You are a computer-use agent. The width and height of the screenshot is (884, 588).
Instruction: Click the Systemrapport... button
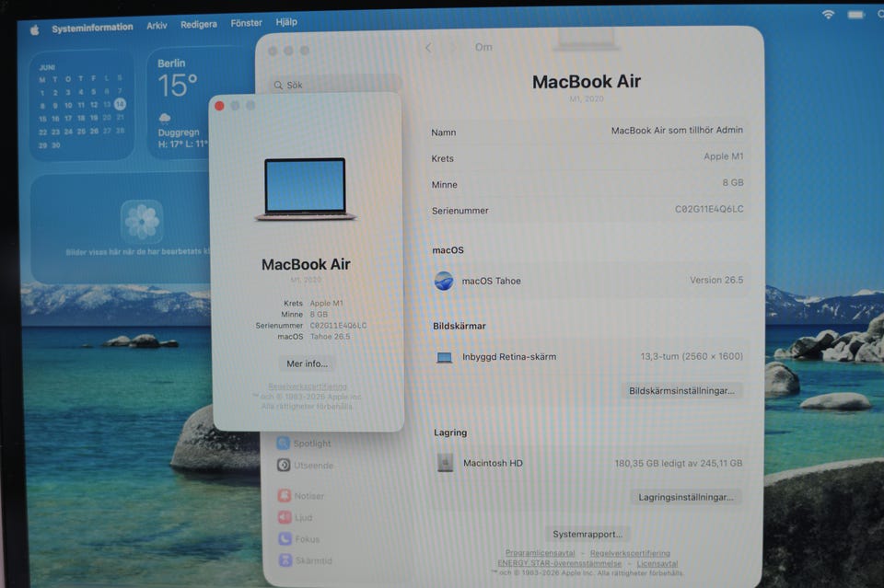(x=587, y=534)
